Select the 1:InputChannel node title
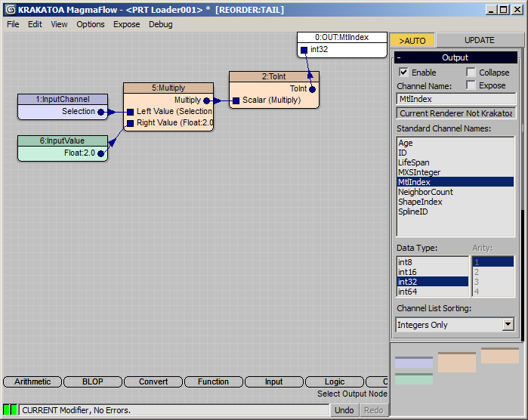 [63, 99]
